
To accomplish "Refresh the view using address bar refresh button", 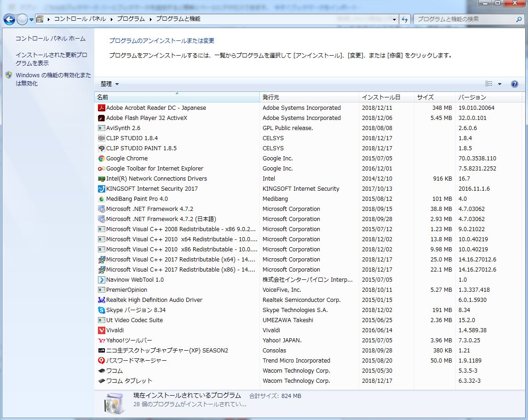I will pos(405,19).
